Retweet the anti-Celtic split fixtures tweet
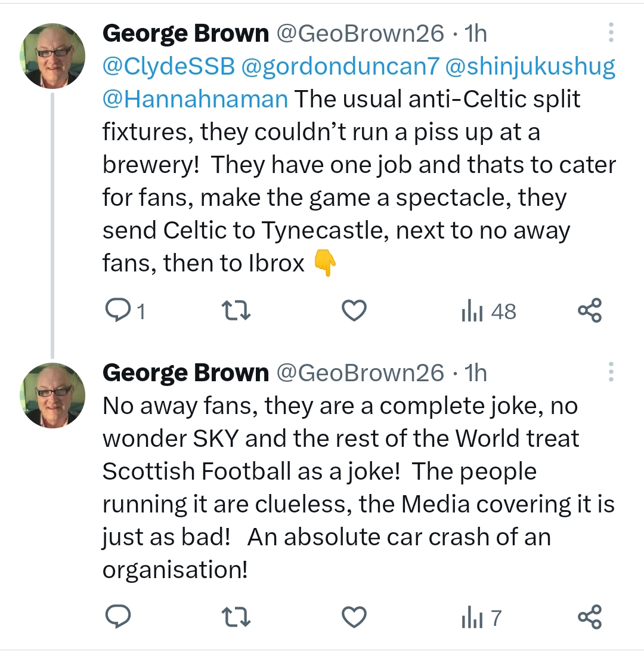This screenshot has width=644, height=667. pyautogui.click(x=236, y=311)
